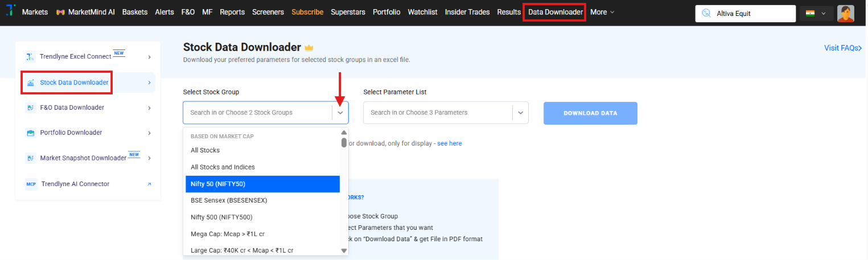
Task: Click the MarketMind AI icon
Action: 60,12
